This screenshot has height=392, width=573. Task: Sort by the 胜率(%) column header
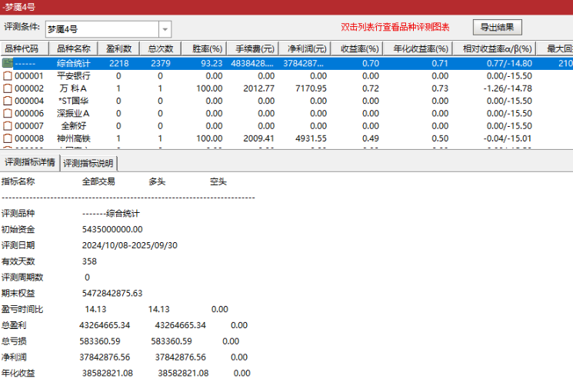tap(204, 48)
